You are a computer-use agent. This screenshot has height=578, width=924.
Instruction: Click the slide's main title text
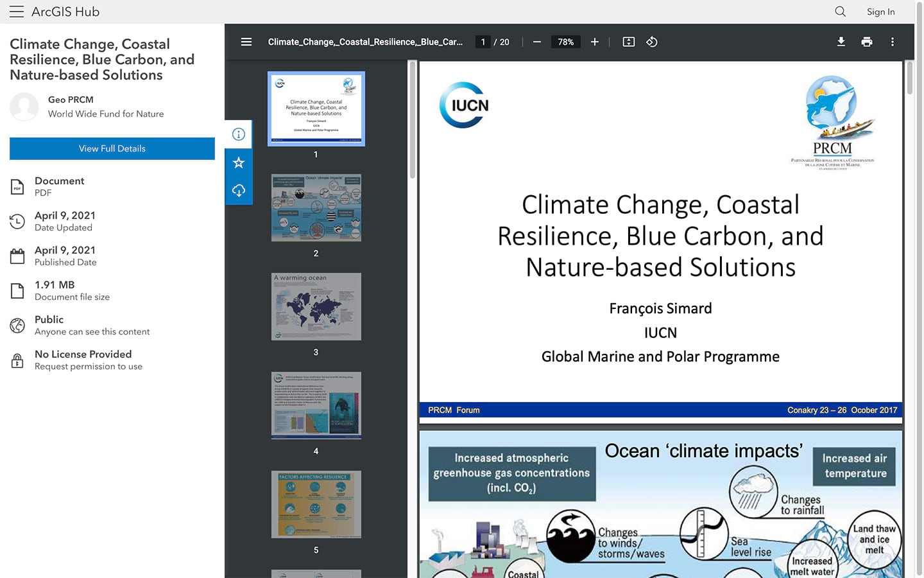tap(660, 236)
